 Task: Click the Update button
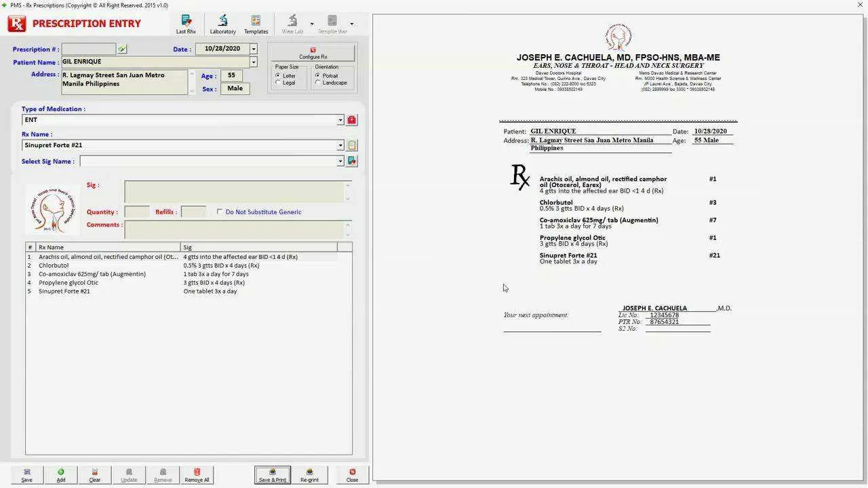click(x=129, y=475)
